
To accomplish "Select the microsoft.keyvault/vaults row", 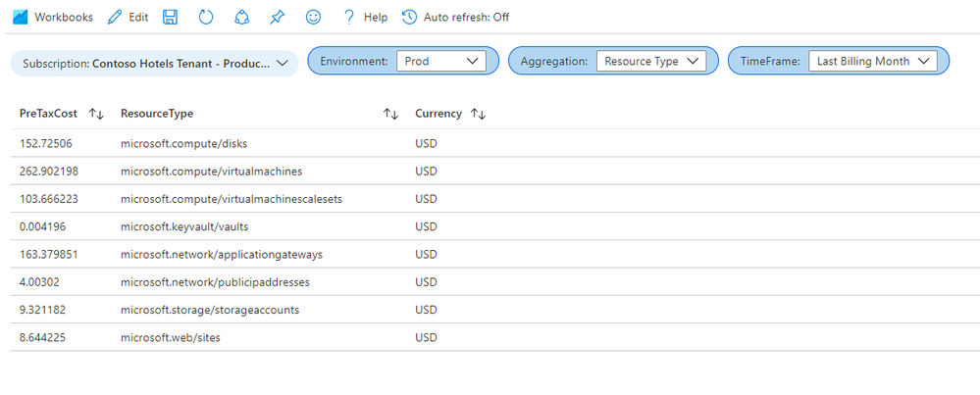I will 495,226.
